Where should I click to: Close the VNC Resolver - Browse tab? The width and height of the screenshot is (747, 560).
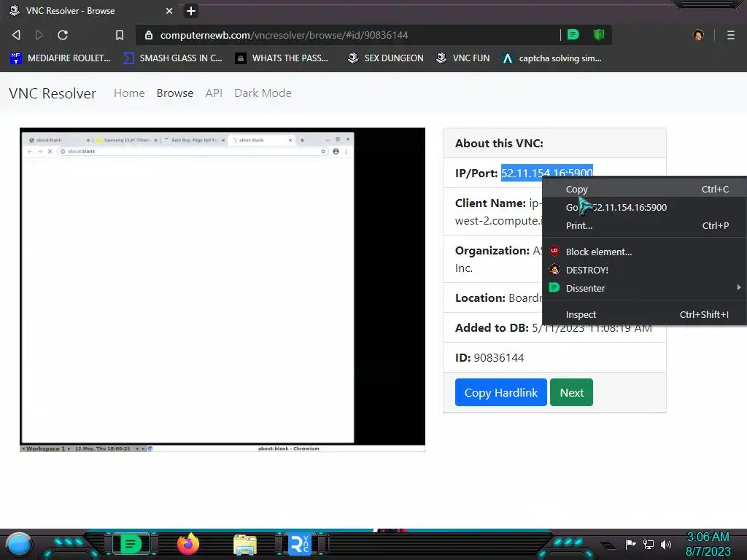tap(169, 10)
